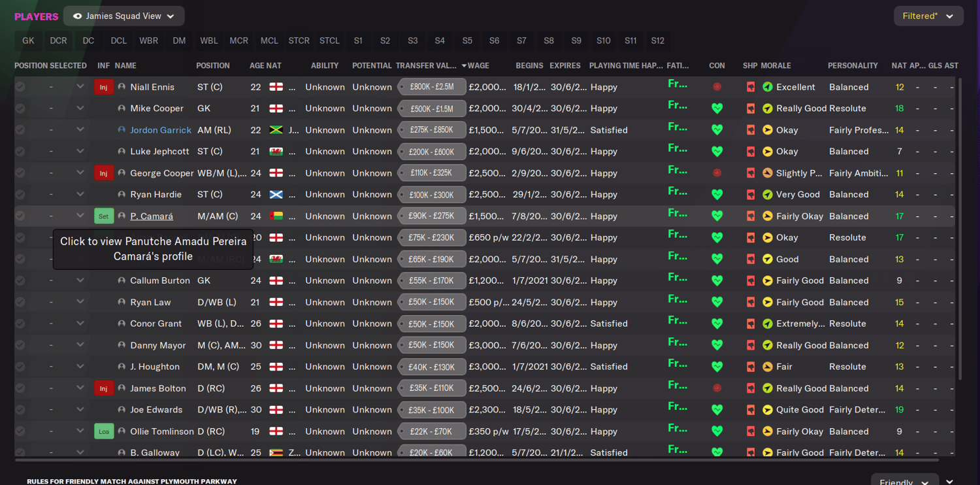This screenshot has height=485, width=980.
Task: Click transfer value £500K - £1.5M for Mike Cooper
Action: [x=432, y=109]
